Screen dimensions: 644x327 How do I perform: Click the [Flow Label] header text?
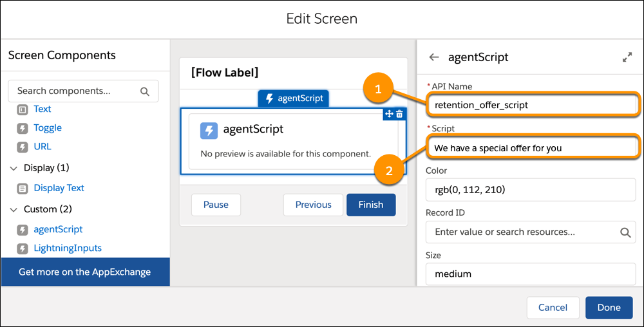(225, 73)
